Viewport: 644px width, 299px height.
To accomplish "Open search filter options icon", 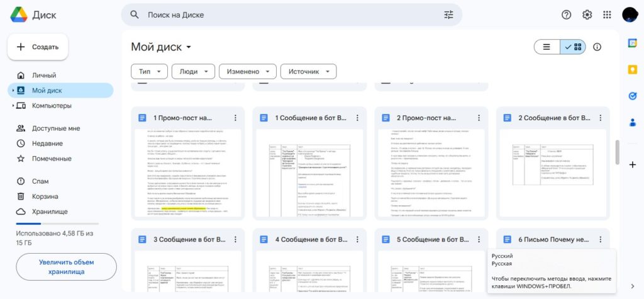I will click(448, 15).
